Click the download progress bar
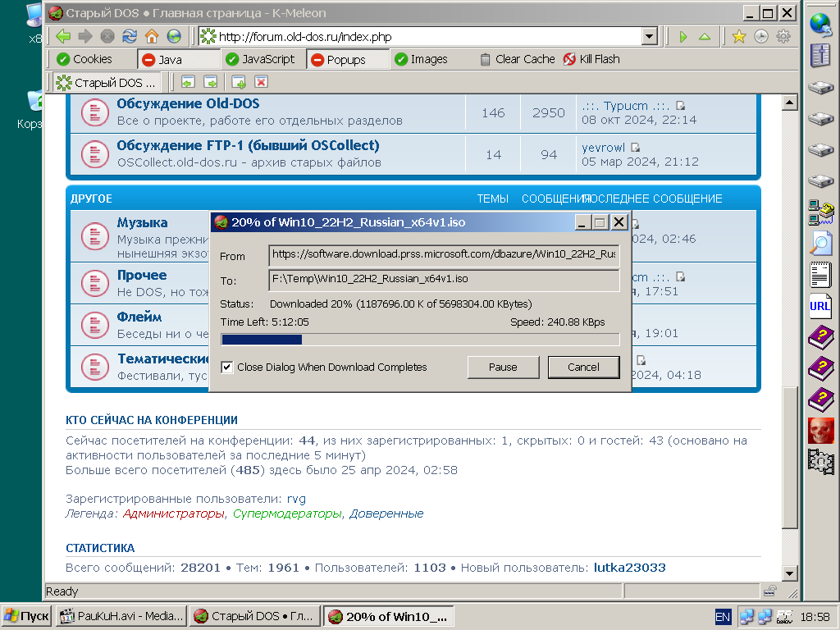Image resolution: width=840 pixels, height=630 pixels. [420, 340]
